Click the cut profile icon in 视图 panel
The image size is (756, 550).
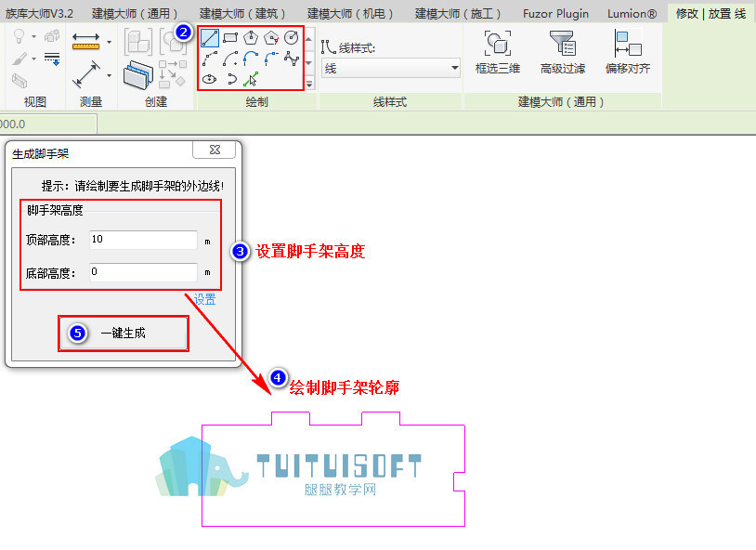tap(20, 80)
